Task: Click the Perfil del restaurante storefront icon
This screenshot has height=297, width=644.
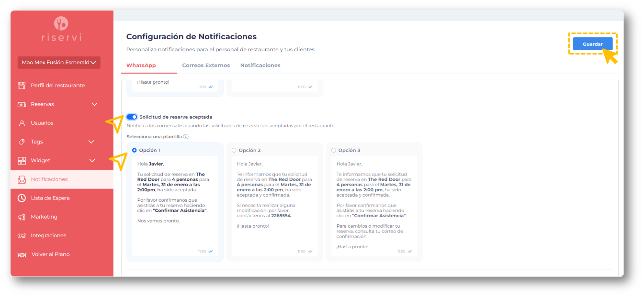Action: pos(22,86)
